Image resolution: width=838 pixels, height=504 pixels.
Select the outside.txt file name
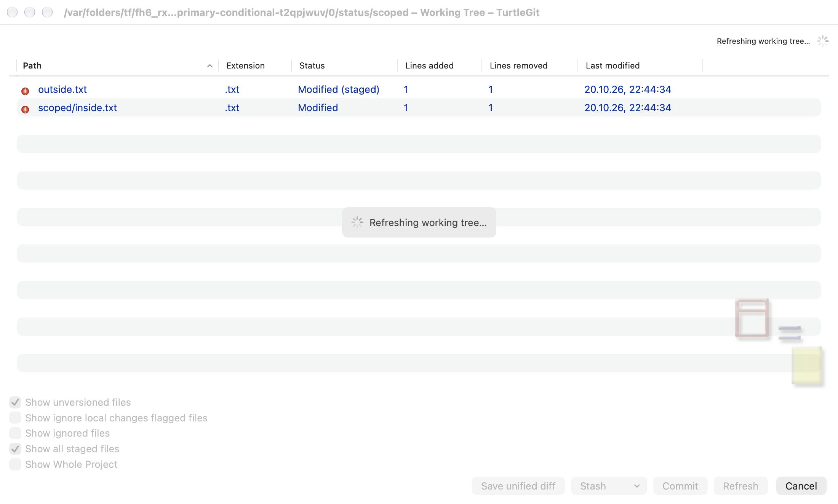(62, 89)
